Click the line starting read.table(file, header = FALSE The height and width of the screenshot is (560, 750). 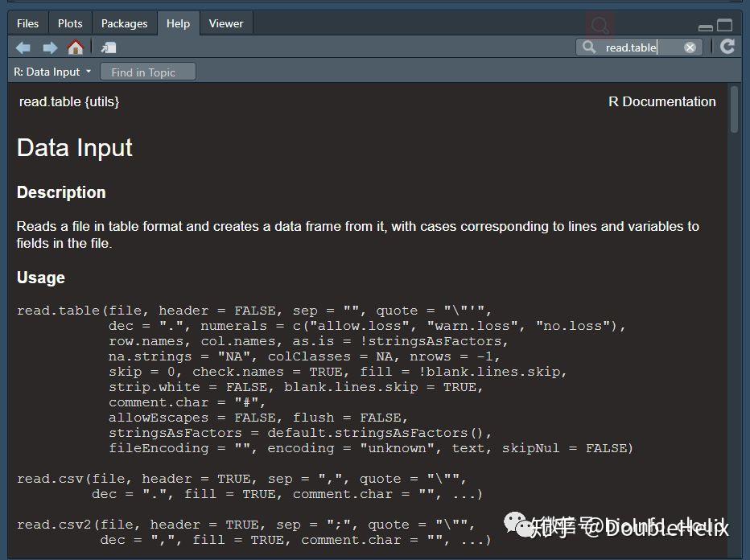click(x=254, y=311)
